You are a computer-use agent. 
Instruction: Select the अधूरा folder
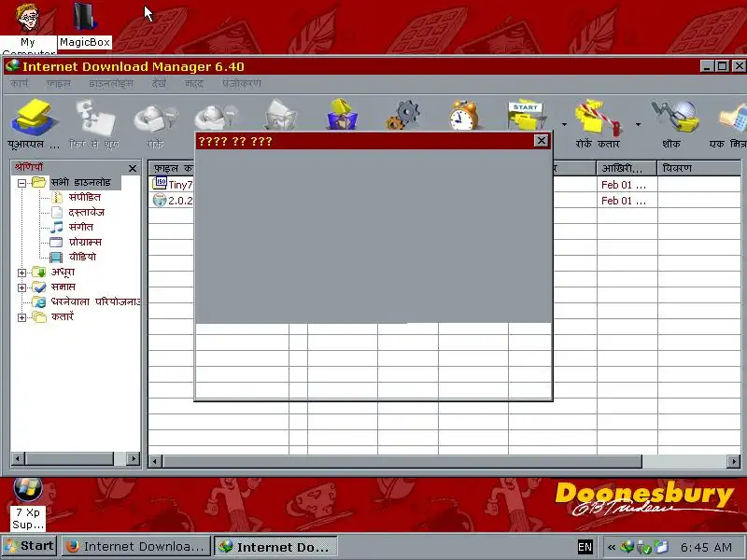[63, 273]
